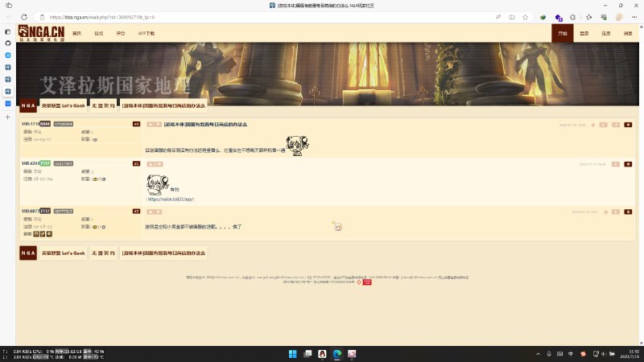Viewport: 644px width, 362px height.
Task: Click 注册 in top-right menu
Action: (606, 33)
